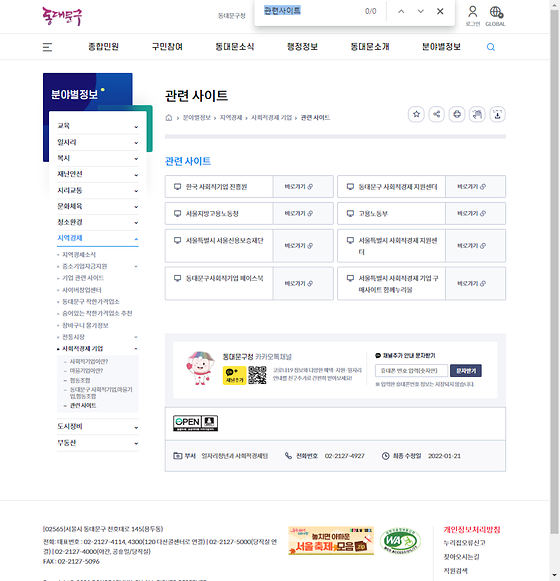Viewport: 560px width, 581px height.
Task: Expand the 복지 sidebar section
Action: click(98, 158)
